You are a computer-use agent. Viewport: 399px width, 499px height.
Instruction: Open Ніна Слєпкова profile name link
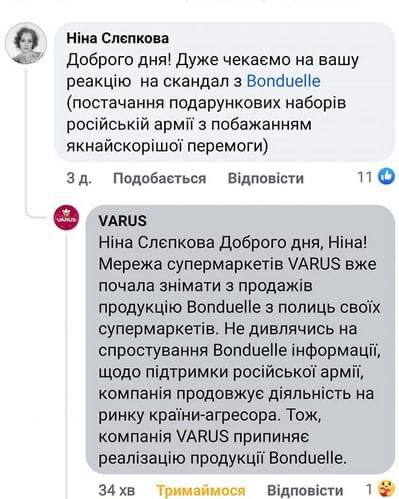[x=118, y=38]
